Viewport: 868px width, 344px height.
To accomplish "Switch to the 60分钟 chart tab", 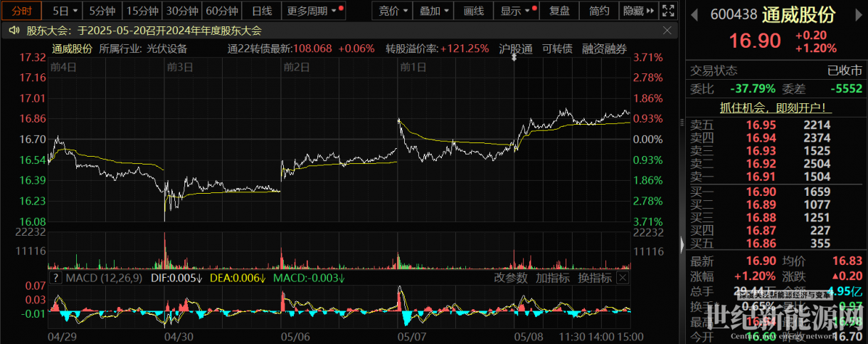I will pos(221,11).
